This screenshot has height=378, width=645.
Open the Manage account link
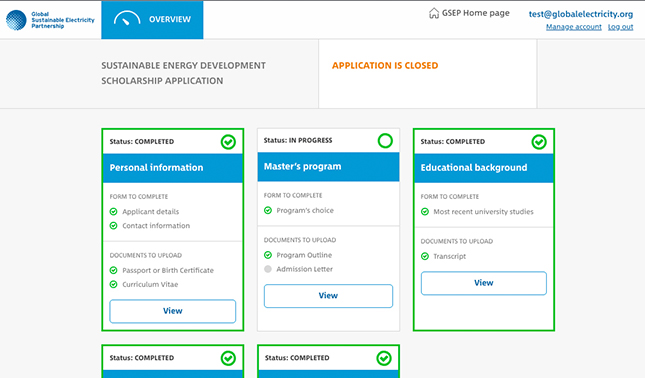point(573,27)
